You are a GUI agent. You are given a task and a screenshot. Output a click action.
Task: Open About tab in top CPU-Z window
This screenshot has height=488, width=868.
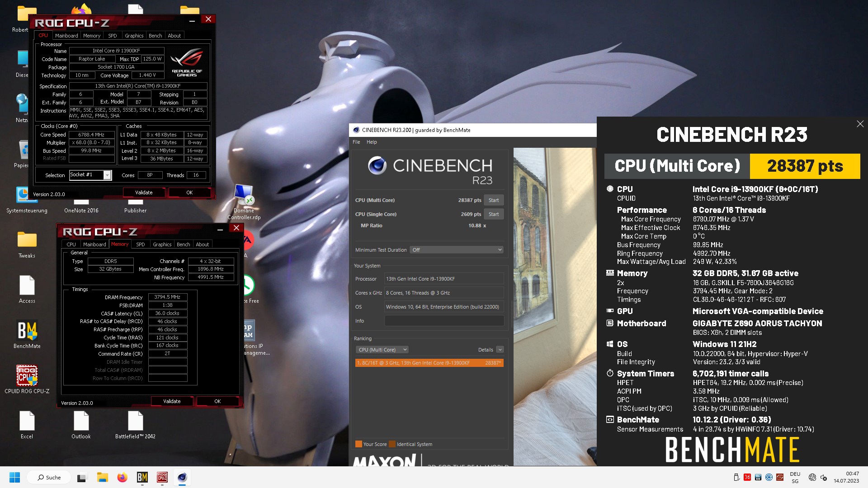[174, 36]
